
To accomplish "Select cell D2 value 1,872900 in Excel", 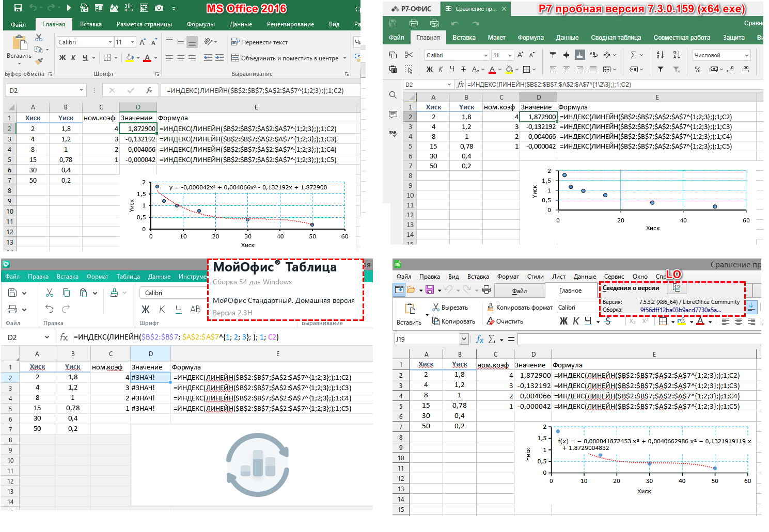I will coord(138,128).
